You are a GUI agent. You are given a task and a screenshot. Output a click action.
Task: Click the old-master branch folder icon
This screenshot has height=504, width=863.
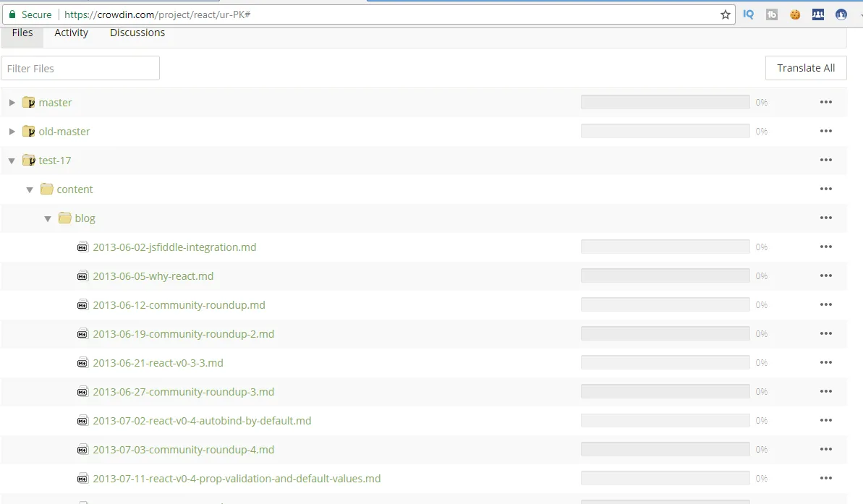(29, 131)
